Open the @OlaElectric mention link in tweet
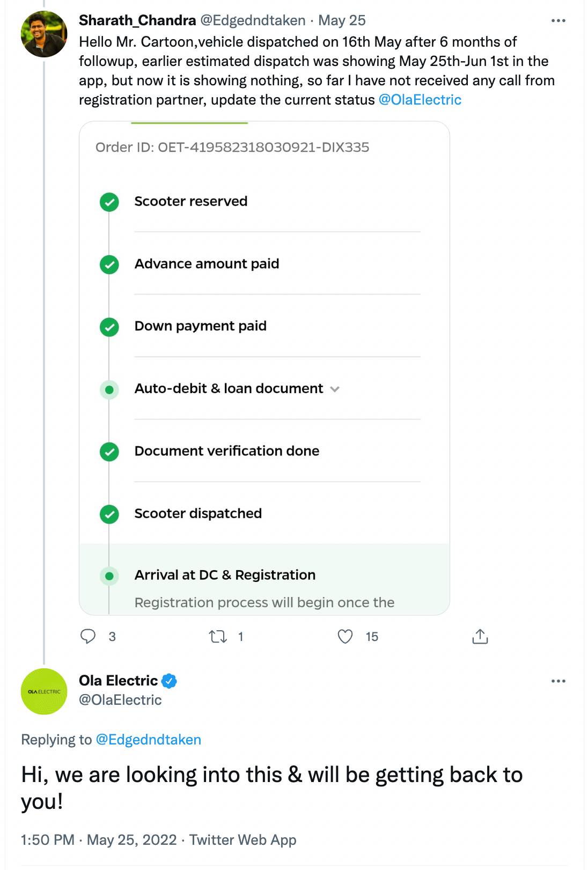 (x=420, y=100)
